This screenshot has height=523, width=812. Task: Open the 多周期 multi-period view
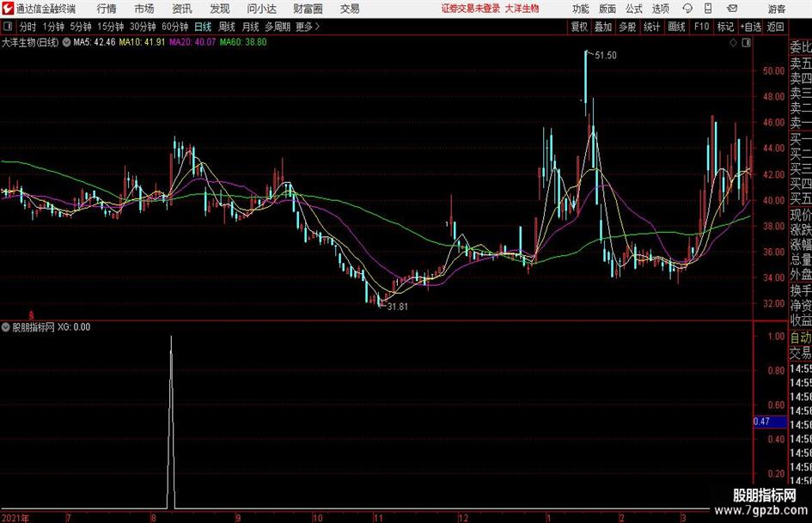pyautogui.click(x=277, y=27)
